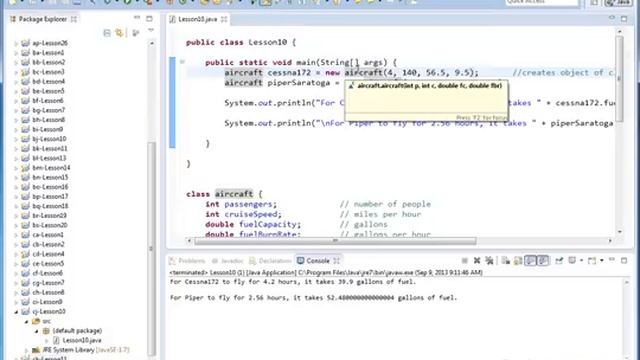Clear the Console output
This screenshot has width=640, height=360.
point(506,260)
